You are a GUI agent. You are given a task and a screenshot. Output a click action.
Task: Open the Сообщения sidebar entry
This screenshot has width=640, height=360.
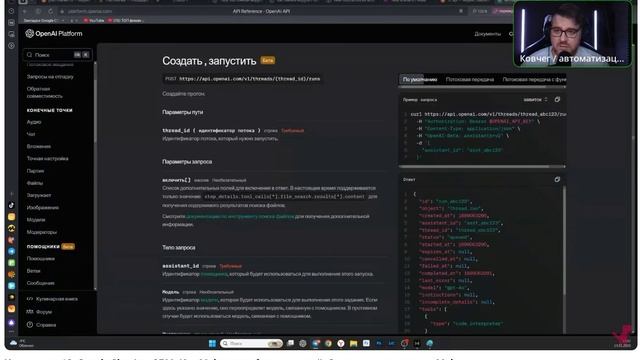point(40,283)
